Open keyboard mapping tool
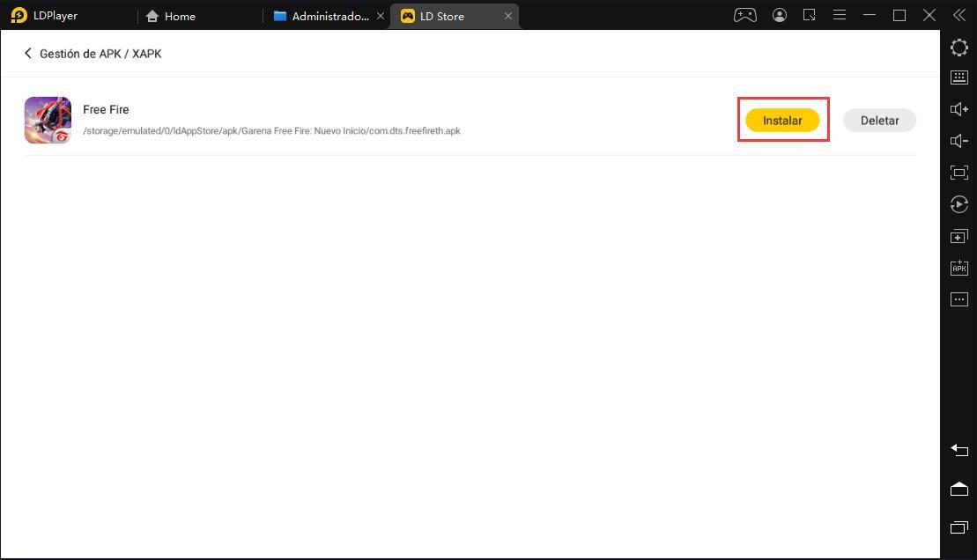Viewport: 977px width, 560px height. (958, 77)
